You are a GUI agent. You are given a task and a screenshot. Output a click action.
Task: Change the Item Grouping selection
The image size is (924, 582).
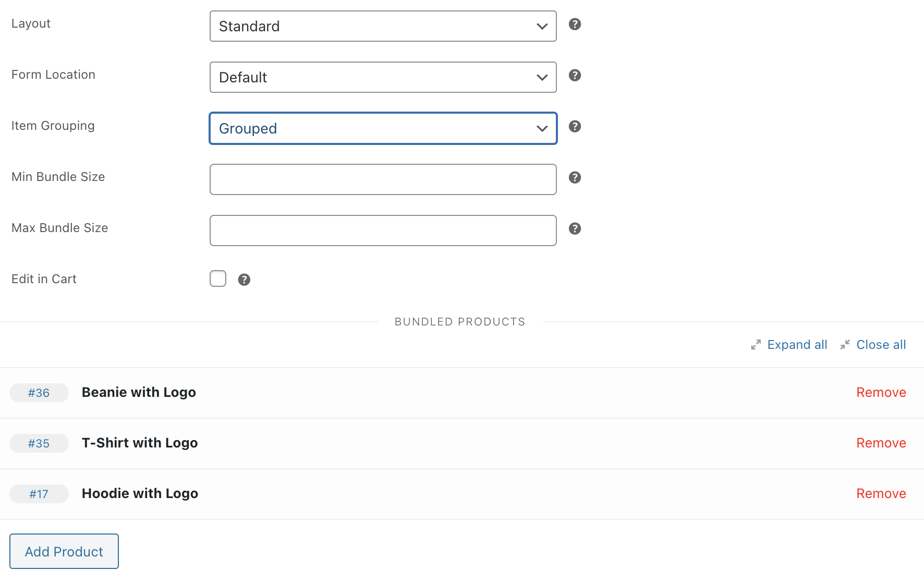tap(383, 128)
